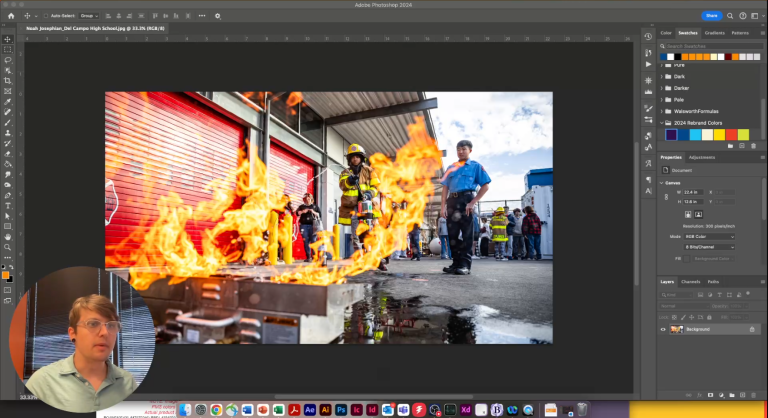Select the Brush tool

(x=7, y=123)
